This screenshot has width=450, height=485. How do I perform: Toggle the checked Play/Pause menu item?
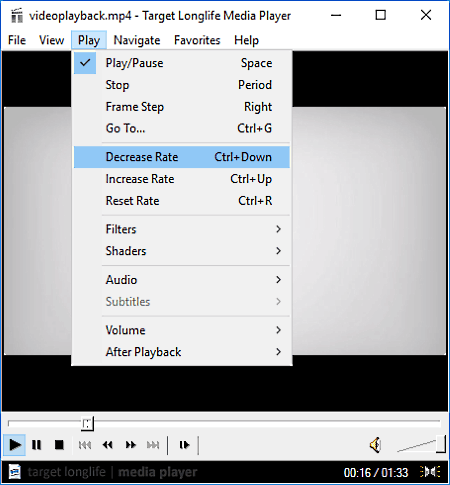[x=182, y=63]
